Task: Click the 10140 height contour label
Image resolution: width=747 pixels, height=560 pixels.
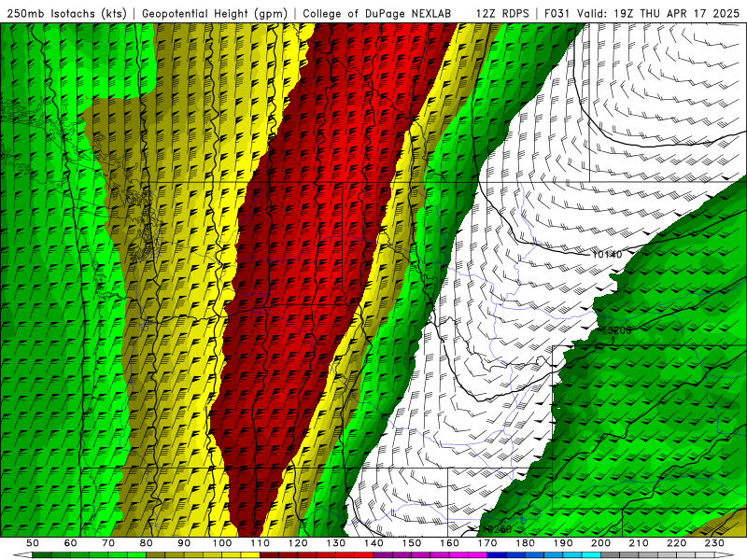Action: click(607, 255)
